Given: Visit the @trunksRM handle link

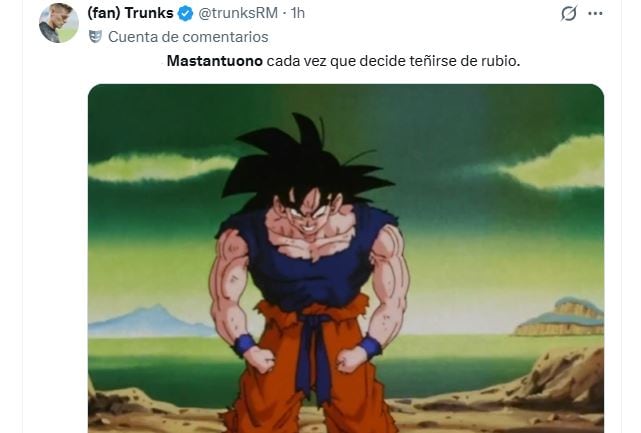Looking at the screenshot, I should pyautogui.click(x=238, y=13).
